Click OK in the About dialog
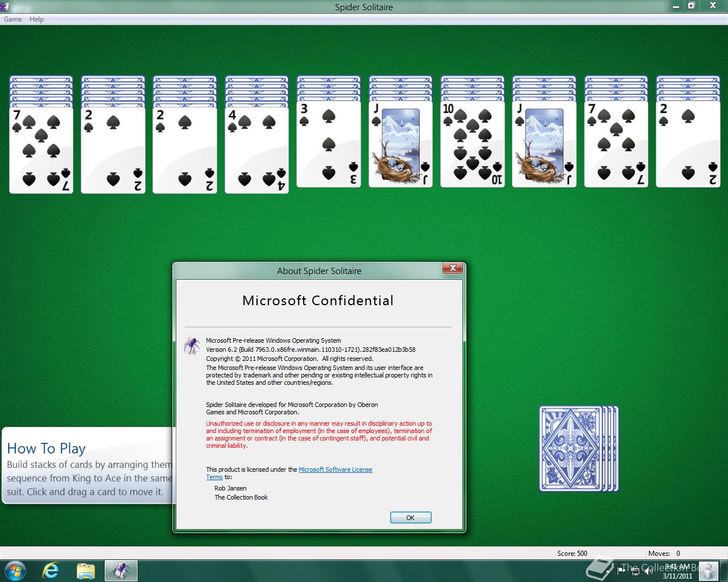 pos(411,517)
